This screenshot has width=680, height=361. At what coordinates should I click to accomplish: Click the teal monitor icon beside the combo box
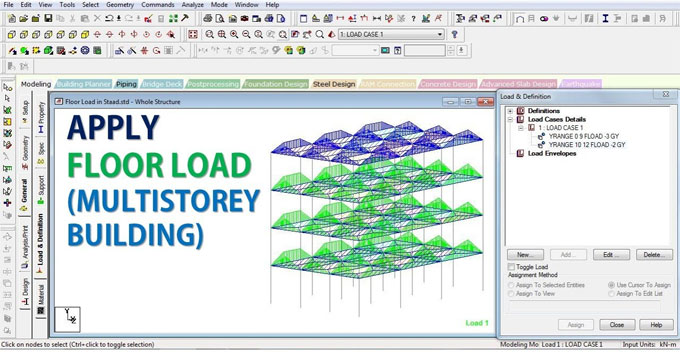[385, 51]
